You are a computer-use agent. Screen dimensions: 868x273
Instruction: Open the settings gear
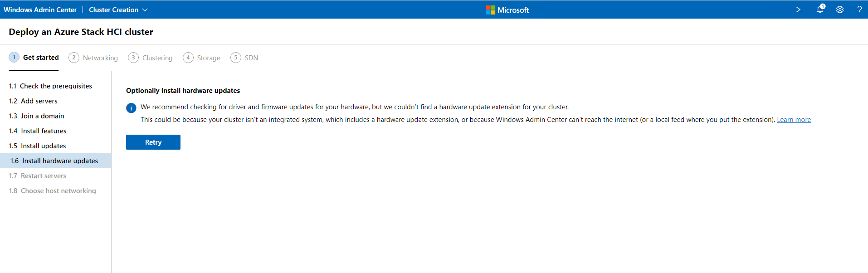point(840,10)
